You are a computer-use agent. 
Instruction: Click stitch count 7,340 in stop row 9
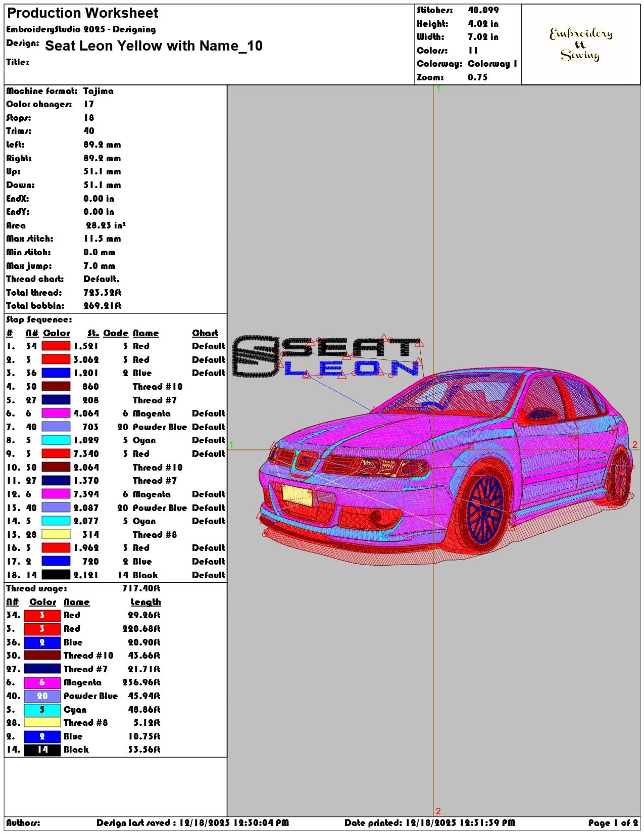tap(86, 454)
